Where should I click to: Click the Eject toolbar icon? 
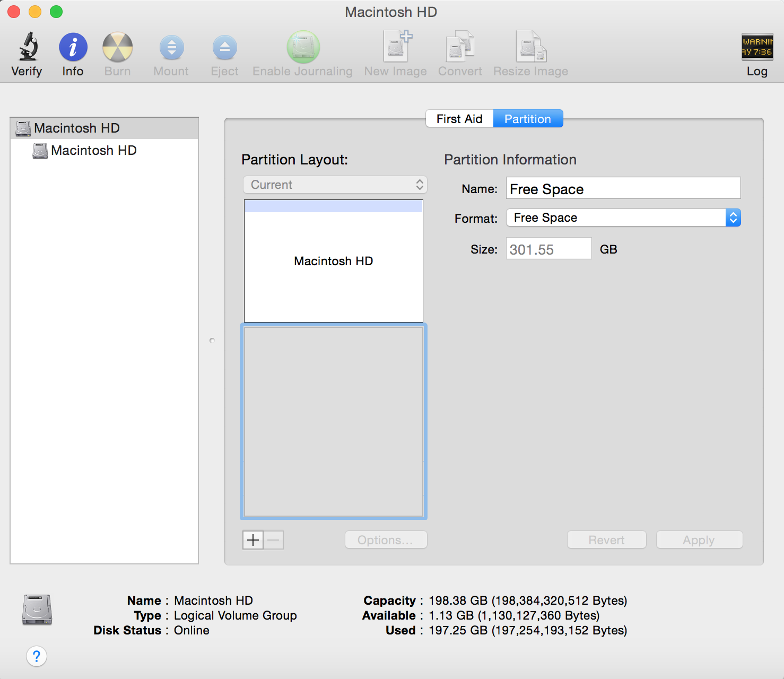pos(224,48)
